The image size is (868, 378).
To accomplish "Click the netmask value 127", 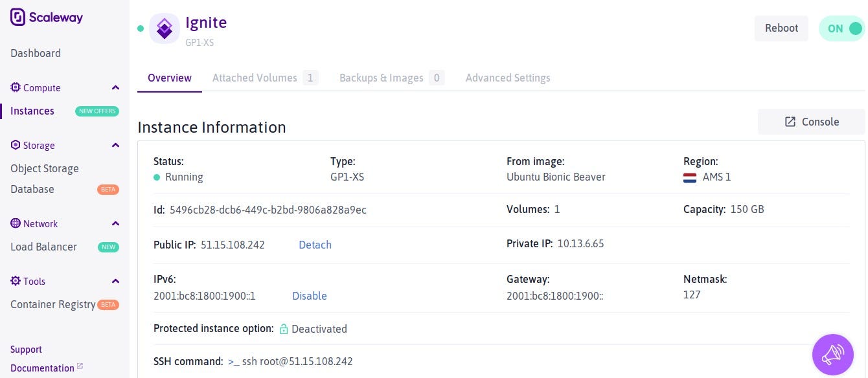I will pyautogui.click(x=692, y=295).
